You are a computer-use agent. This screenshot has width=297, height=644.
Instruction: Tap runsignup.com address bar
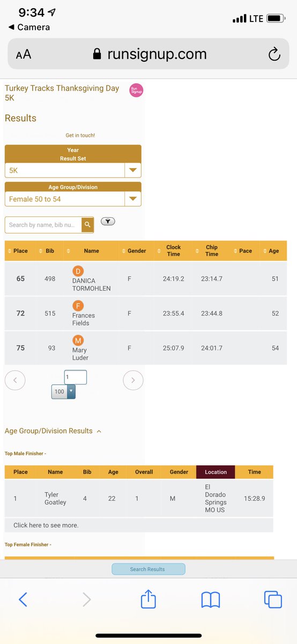(x=148, y=54)
